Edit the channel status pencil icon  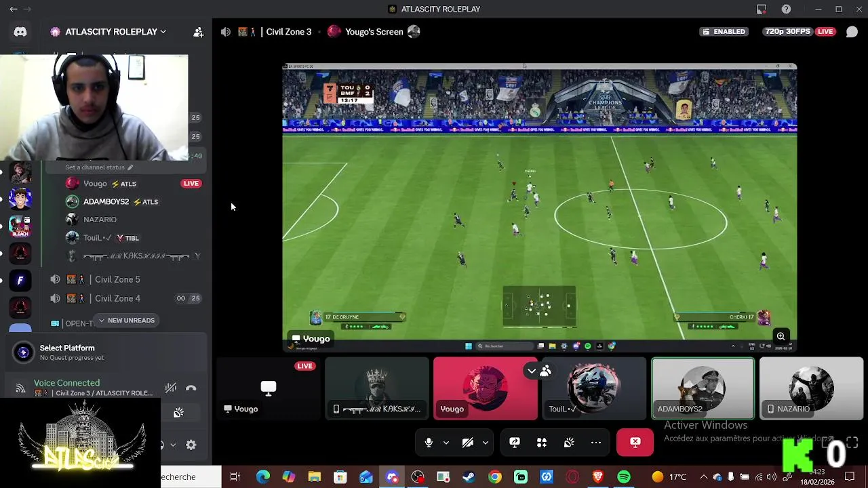point(130,167)
